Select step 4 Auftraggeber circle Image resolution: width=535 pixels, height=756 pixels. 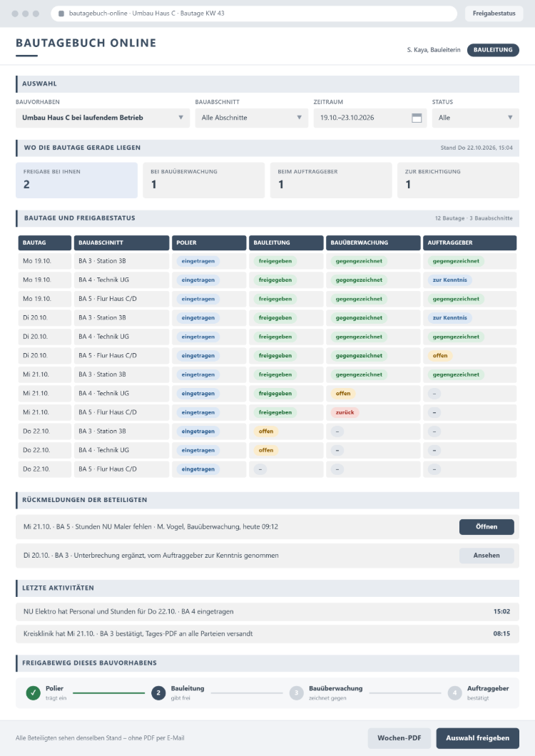(x=454, y=693)
